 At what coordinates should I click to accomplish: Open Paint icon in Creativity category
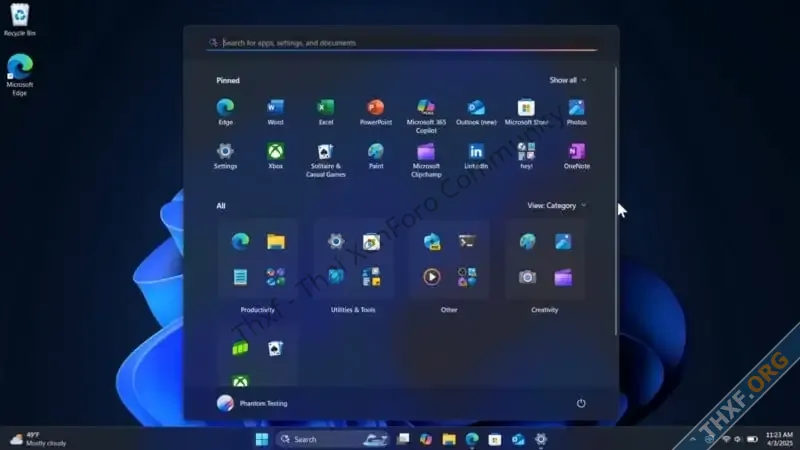click(x=528, y=241)
